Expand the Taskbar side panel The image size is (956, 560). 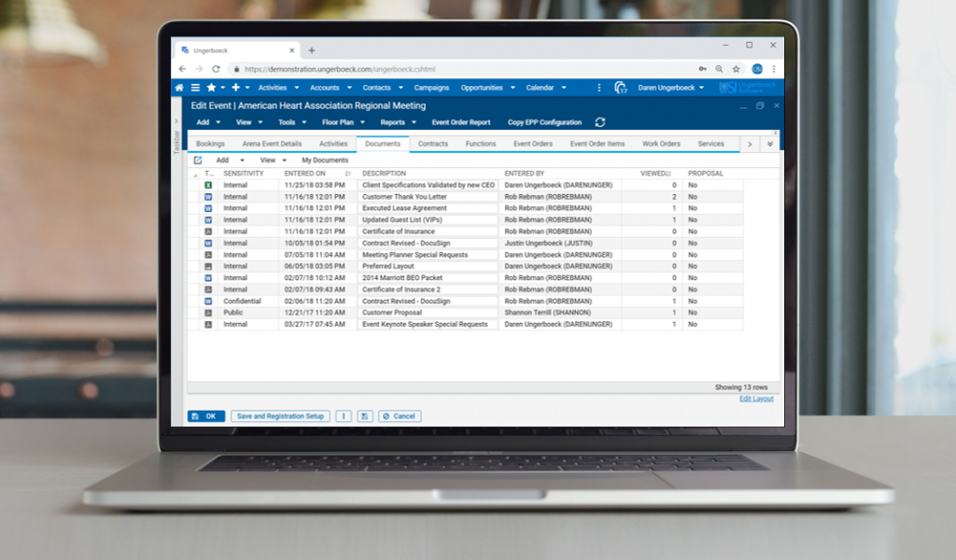pos(176,121)
